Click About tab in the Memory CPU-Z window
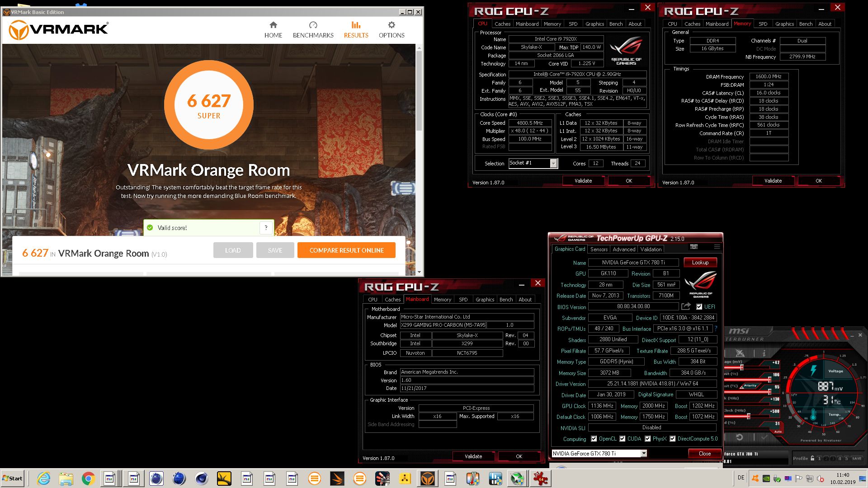Viewport: 868px width, 488px height. [825, 24]
